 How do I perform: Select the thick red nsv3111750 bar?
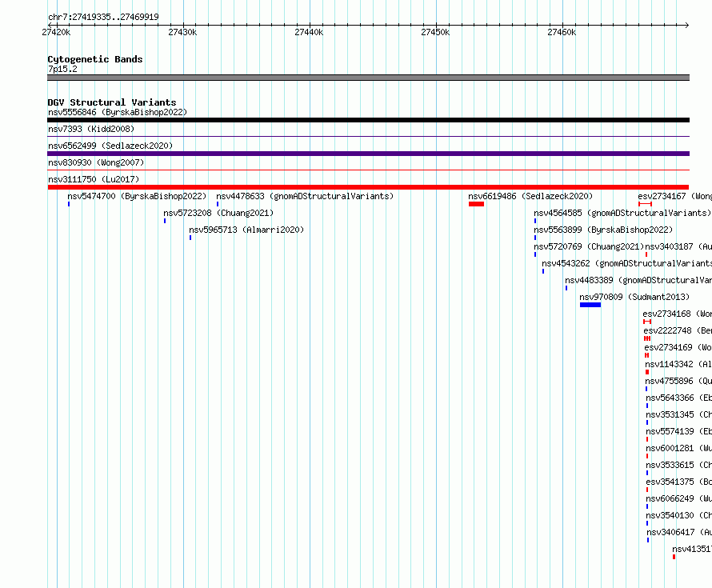pyautogui.click(x=368, y=187)
